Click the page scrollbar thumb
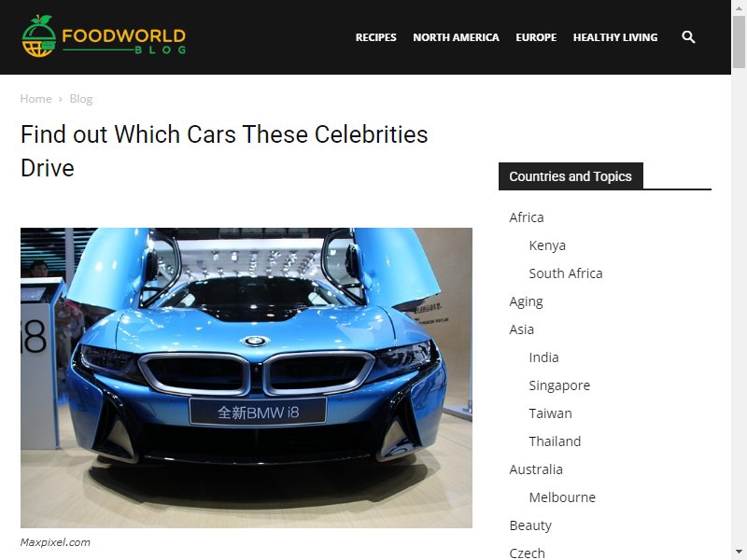 [x=739, y=42]
